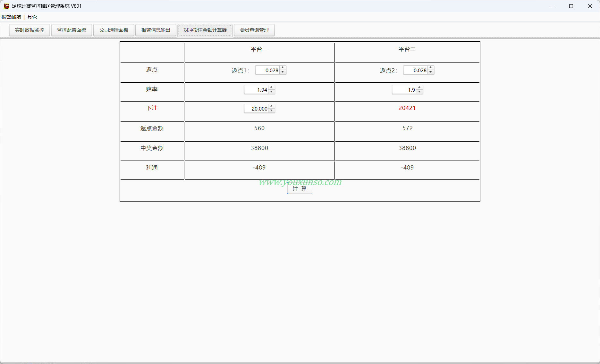600x364 pixels.
Task: Open 报警邮箱 menu
Action: point(11,17)
